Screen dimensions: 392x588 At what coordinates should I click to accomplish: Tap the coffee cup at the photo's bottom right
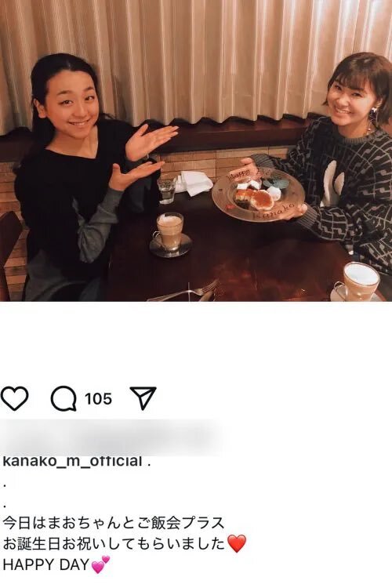pyautogui.click(x=359, y=282)
